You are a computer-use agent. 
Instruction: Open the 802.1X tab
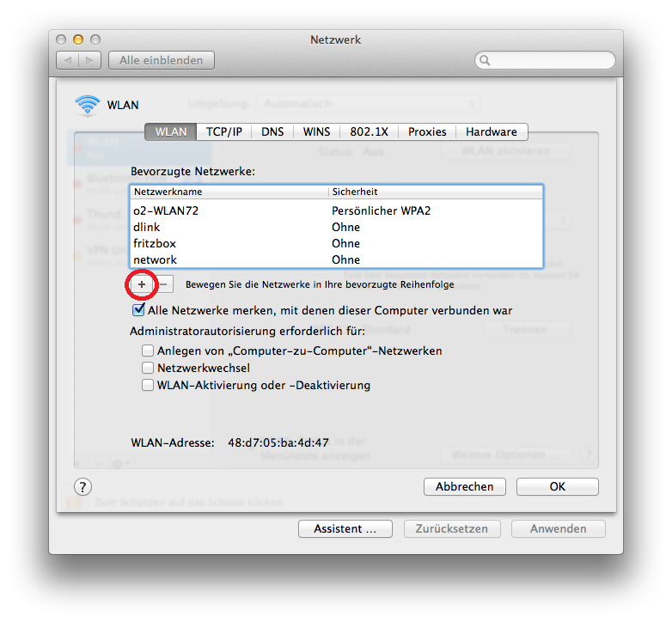click(x=369, y=132)
